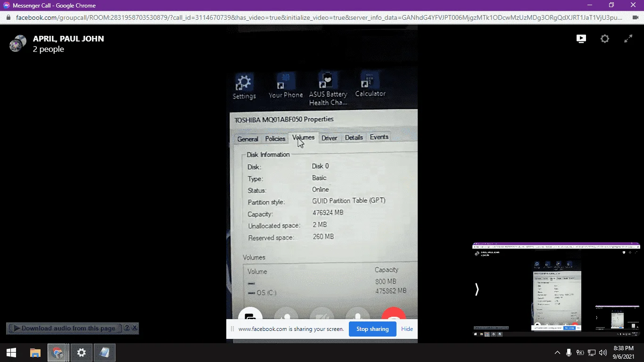
Task: Click the sharing bar drag handle
Action: pos(232,329)
